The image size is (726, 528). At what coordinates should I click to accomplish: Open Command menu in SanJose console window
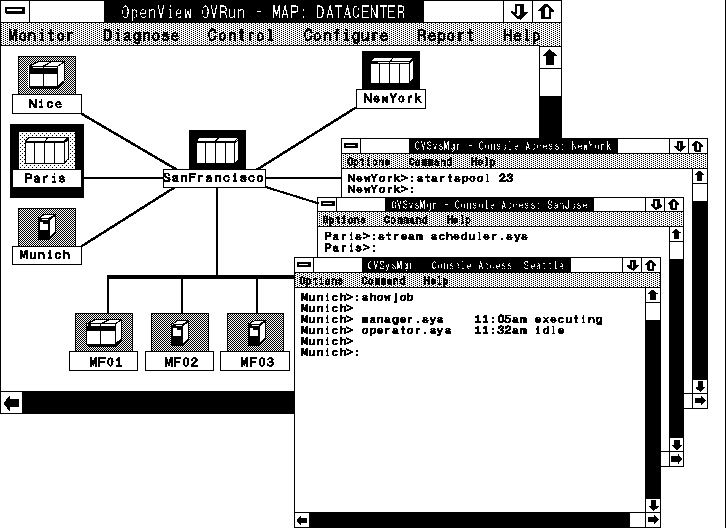[x=406, y=220]
